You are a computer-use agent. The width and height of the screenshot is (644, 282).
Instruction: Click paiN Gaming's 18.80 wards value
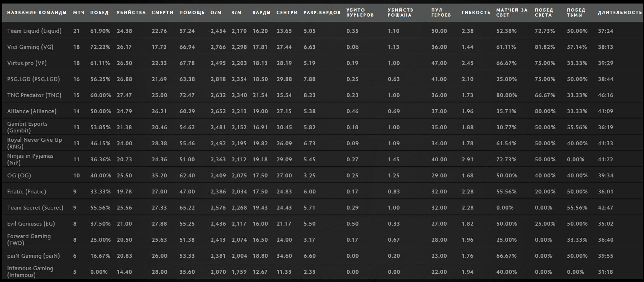coord(260,256)
